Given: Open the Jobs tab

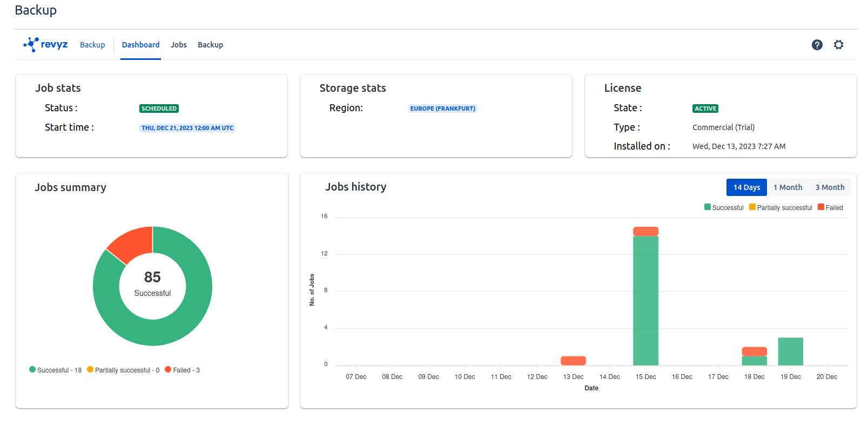Looking at the screenshot, I should (x=178, y=45).
